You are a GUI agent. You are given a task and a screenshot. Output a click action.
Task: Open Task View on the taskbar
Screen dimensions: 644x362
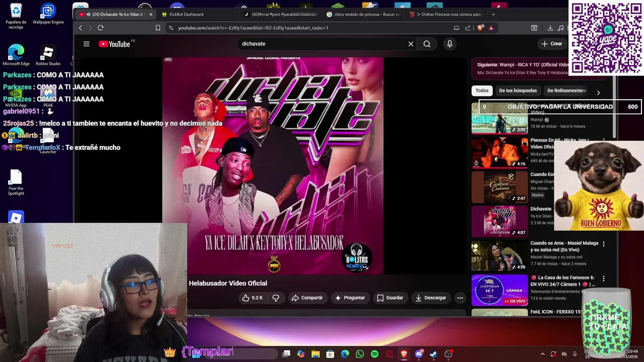[x=286, y=354]
